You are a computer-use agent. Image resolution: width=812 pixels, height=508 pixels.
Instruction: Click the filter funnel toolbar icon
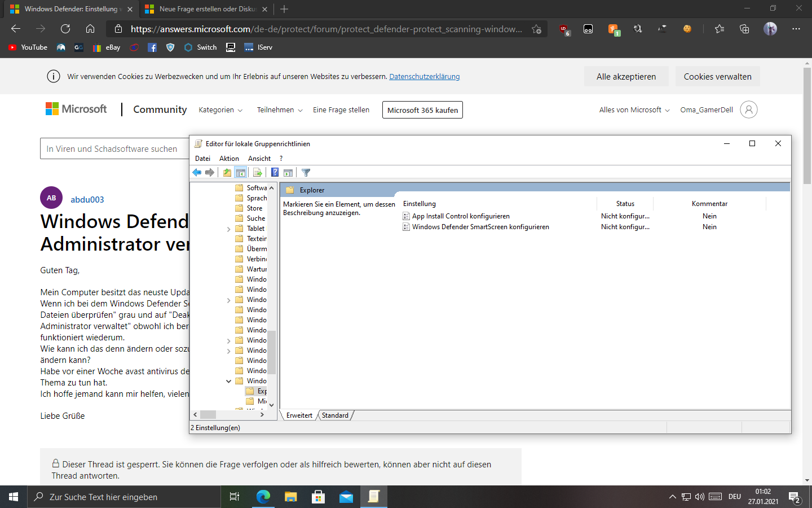coord(306,173)
